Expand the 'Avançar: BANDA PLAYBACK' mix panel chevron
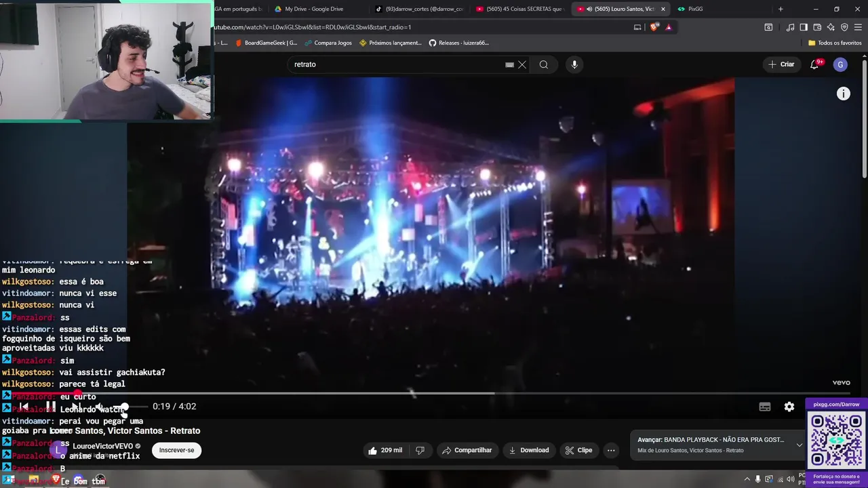Viewport: 868px width, 488px height. click(800, 445)
